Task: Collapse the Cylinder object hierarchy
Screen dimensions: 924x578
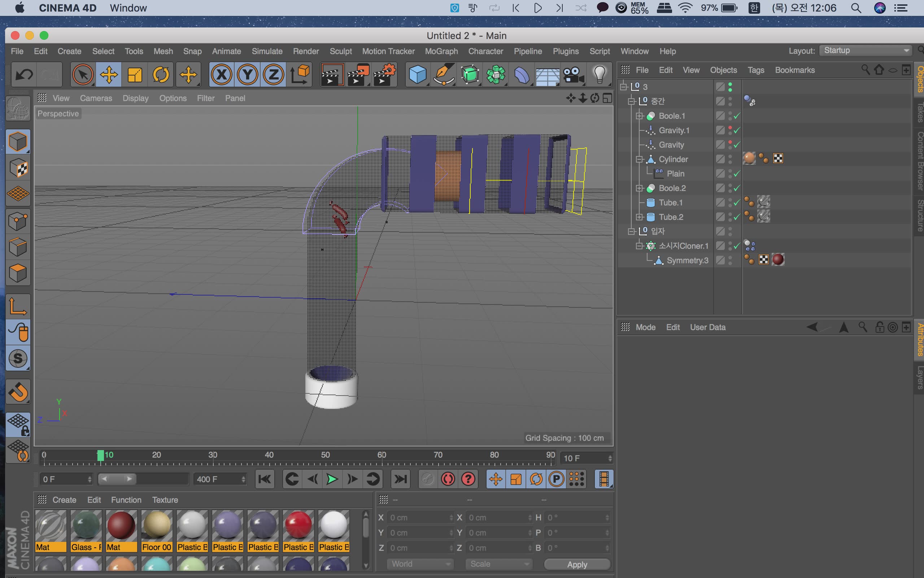Action: [x=639, y=159]
